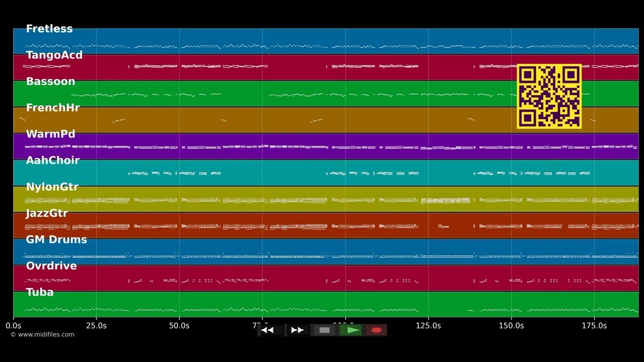Click the 0.0s time axis label
The image size is (644, 362).
14,326
